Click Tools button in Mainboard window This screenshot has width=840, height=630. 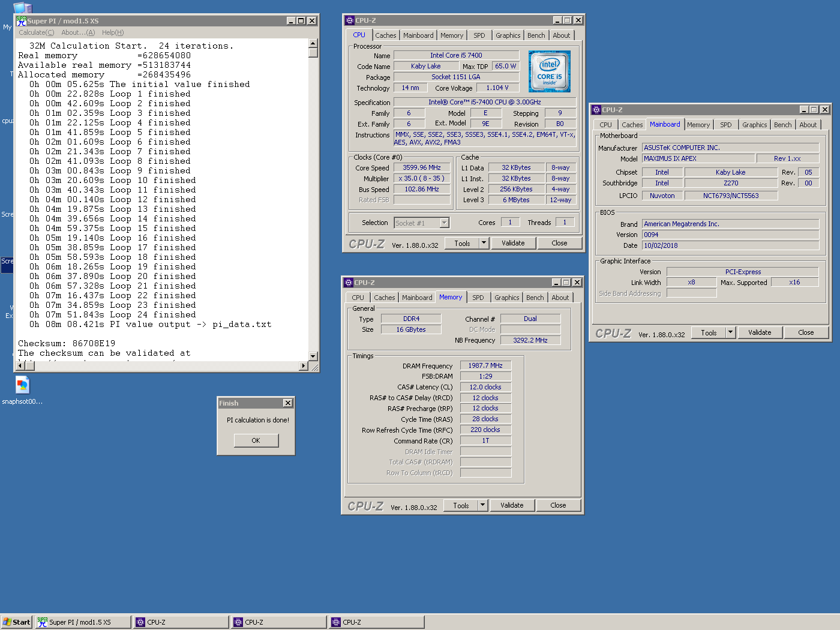pyautogui.click(x=709, y=332)
